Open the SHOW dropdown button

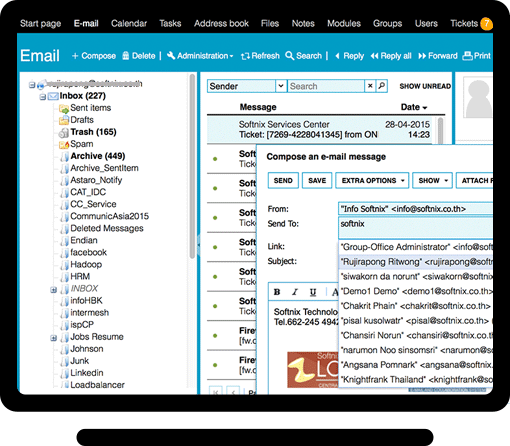tap(432, 180)
